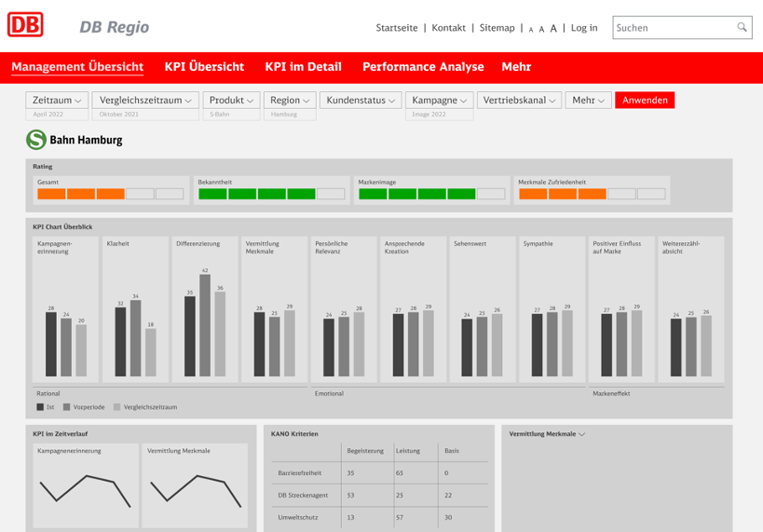Image resolution: width=763 pixels, height=532 pixels.
Task: Open the Performance Analyse tab
Action: click(x=423, y=67)
